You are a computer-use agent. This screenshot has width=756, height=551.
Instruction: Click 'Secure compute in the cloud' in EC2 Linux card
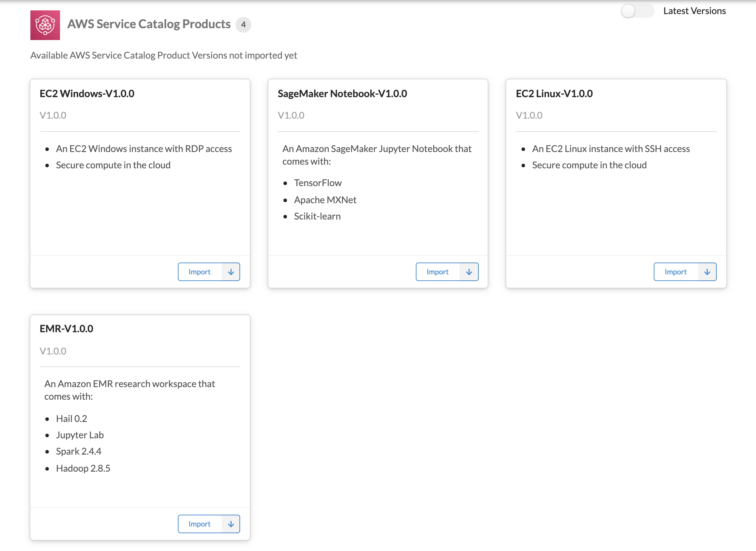click(590, 165)
